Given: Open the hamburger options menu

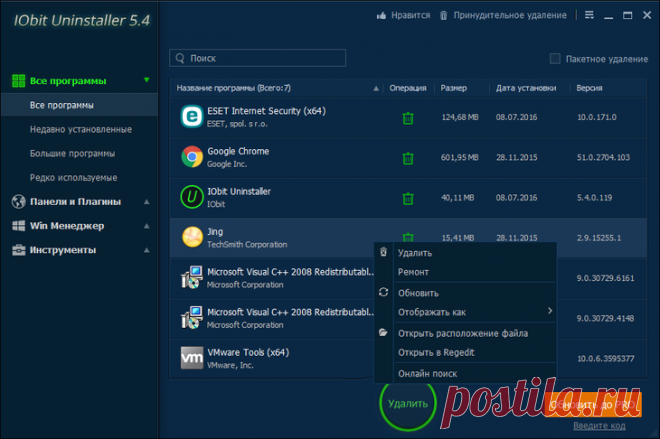Looking at the screenshot, I should [589, 15].
